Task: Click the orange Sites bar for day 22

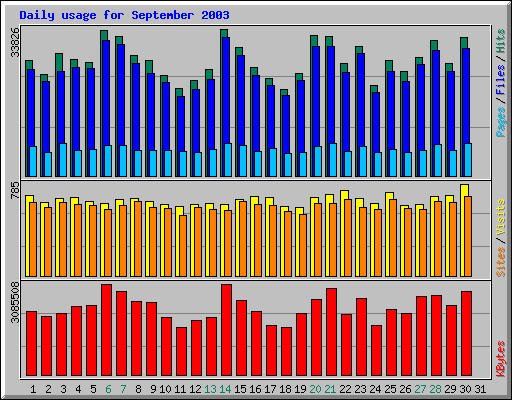Action: click(x=348, y=238)
